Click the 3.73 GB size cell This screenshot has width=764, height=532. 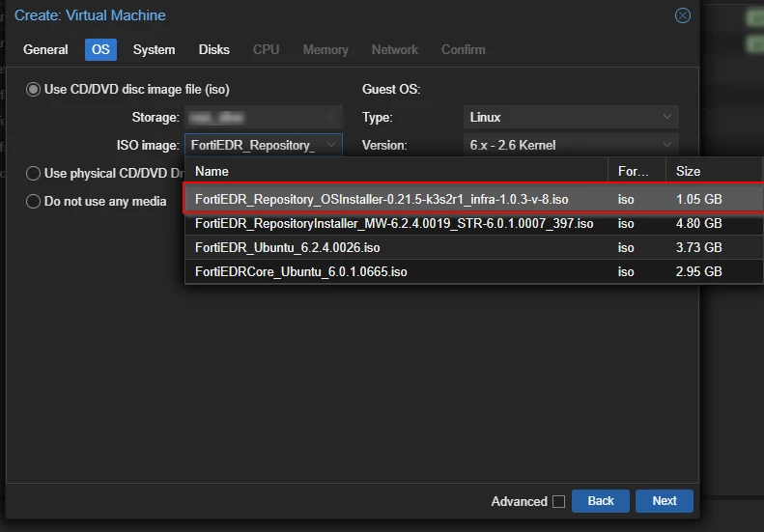point(698,247)
